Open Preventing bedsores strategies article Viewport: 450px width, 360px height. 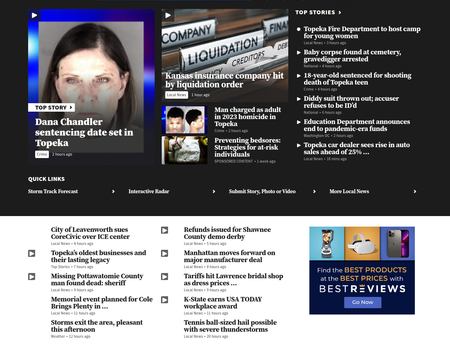(247, 147)
